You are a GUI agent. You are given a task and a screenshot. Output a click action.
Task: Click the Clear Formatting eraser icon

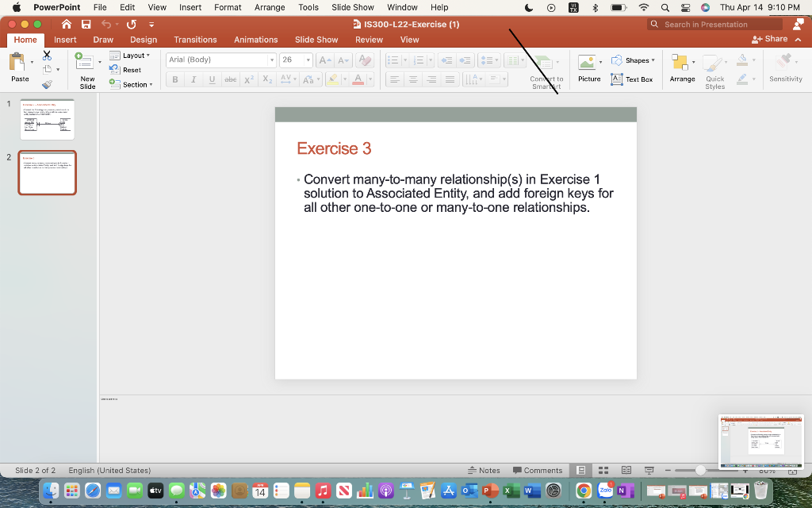point(364,60)
